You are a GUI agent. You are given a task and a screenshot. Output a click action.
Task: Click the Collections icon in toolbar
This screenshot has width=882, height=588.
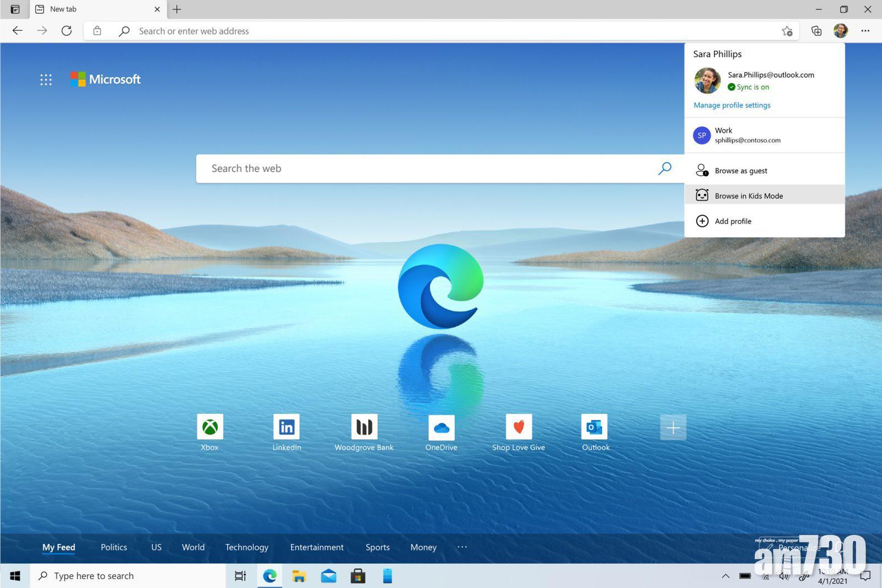816,31
